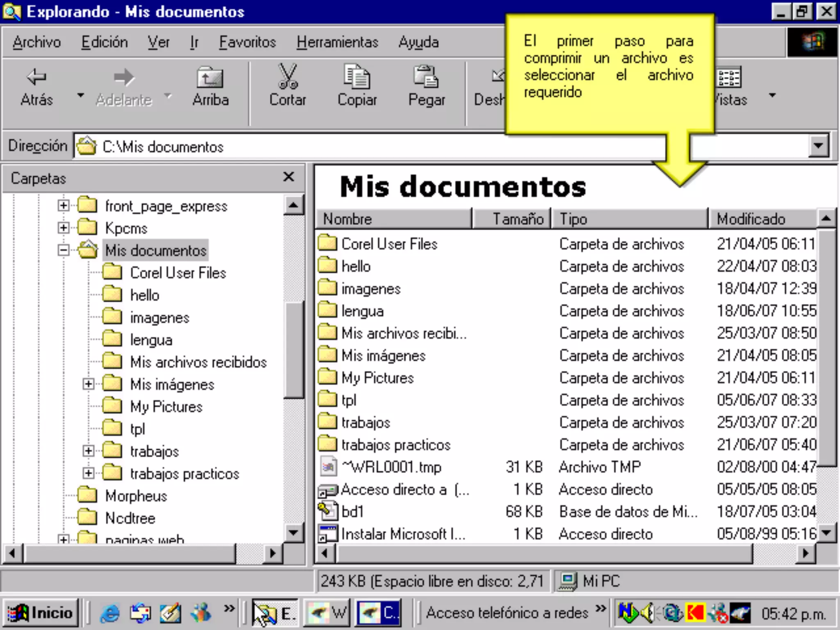Click the Atrás back arrow
The width and height of the screenshot is (840, 630).
(x=37, y=77)
